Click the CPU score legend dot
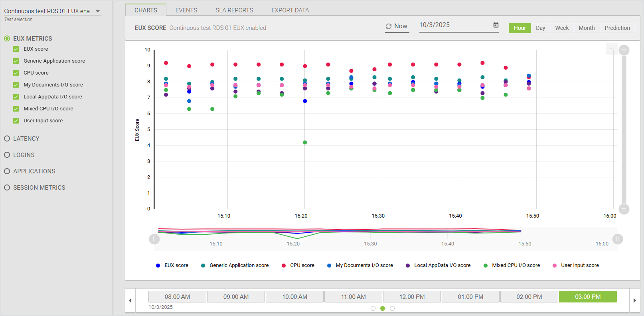Image resolution: width=644 pixels, height=316 pixels. tap(284, 265)
